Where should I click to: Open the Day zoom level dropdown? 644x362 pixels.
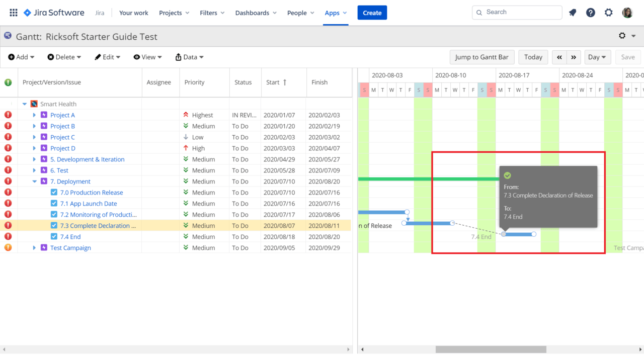tap(597, 57)
